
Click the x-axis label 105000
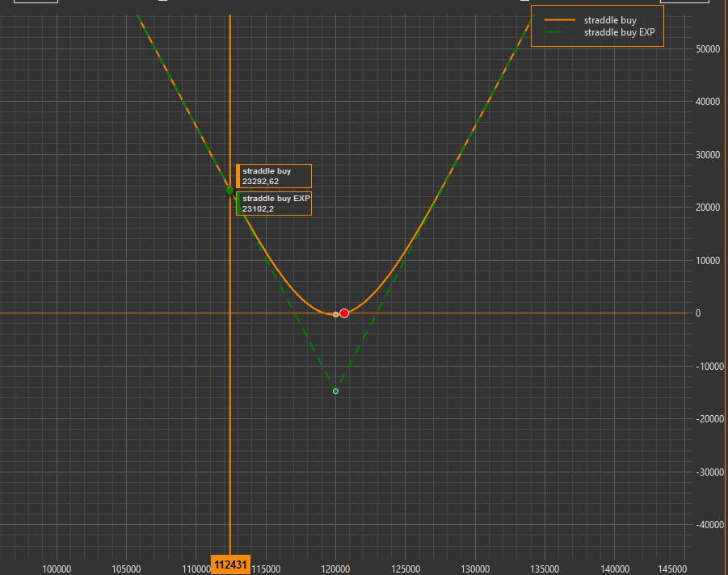[x=126, y=569]
